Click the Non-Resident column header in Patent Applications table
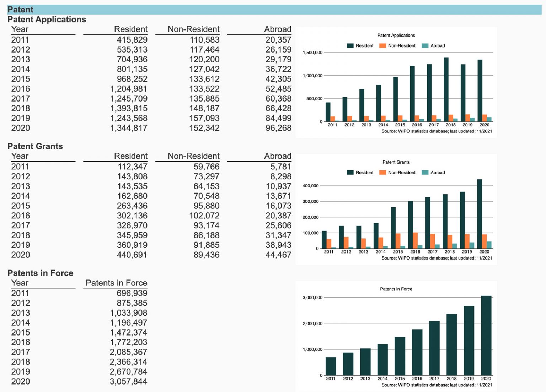546x392 pixels. (193, 29)
